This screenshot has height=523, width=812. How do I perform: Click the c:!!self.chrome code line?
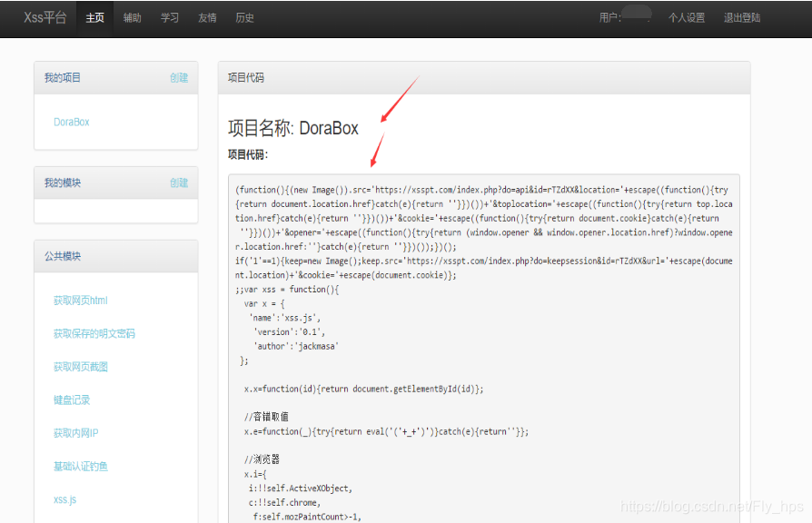284,502
